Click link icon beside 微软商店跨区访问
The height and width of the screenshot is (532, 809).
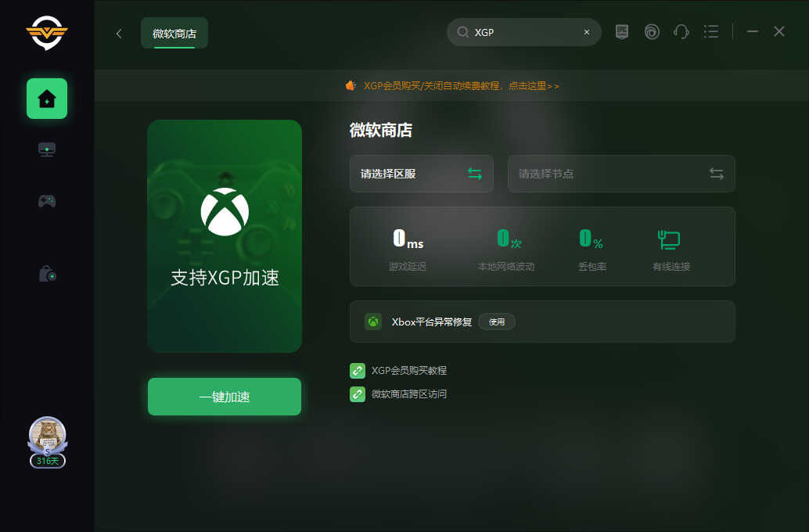coord(358,394)
